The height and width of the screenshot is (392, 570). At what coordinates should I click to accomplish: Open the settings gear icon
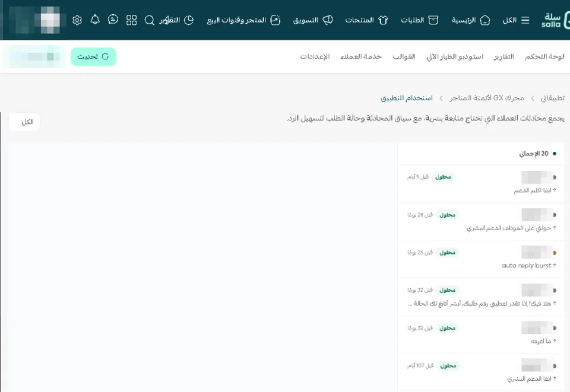(77, 20)
